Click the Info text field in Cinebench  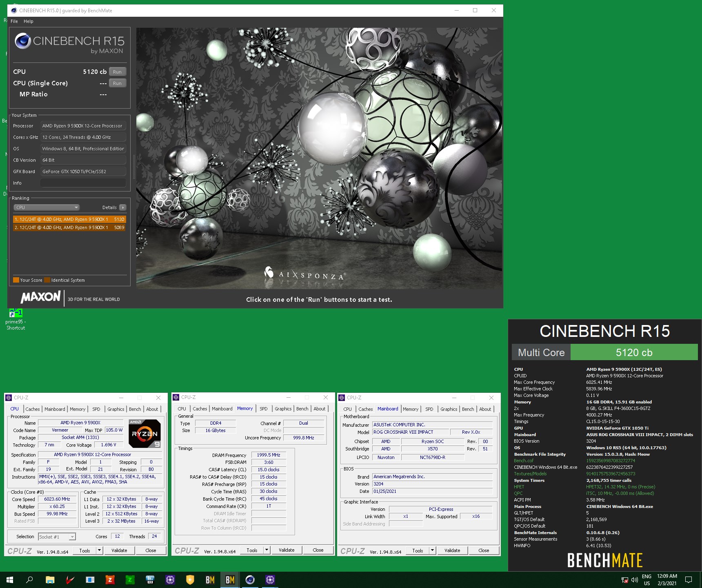(83, 183)
